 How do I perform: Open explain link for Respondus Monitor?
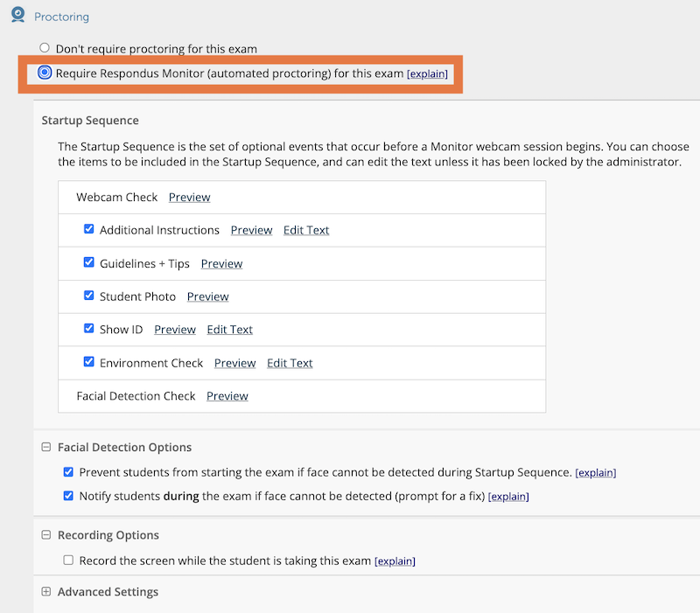pos(427,74)
